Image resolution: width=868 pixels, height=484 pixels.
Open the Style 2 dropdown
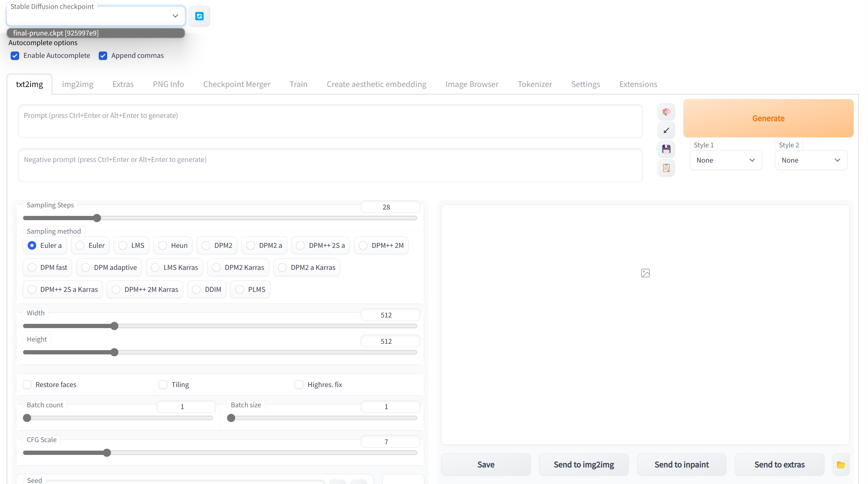pos(810,160)
